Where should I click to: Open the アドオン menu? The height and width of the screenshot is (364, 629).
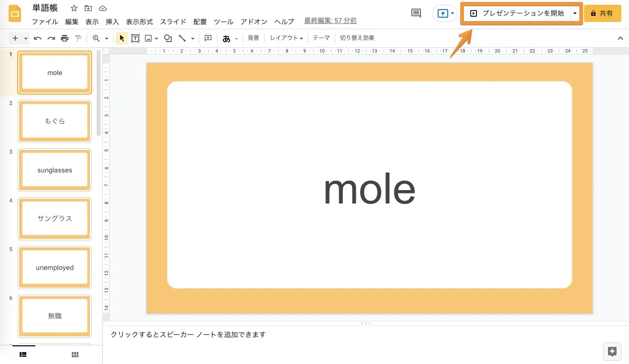(x=254, y=21)
